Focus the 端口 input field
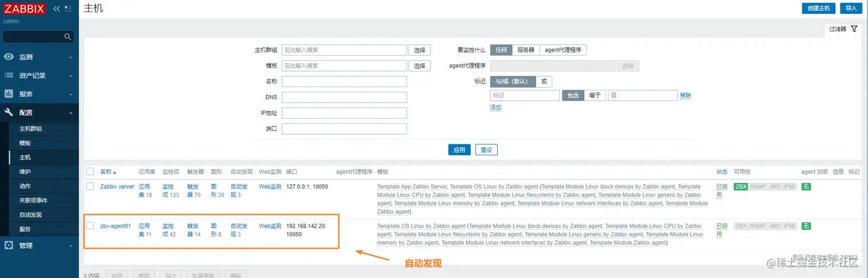This screenshot has height=278, width=868. pos(344,129)
